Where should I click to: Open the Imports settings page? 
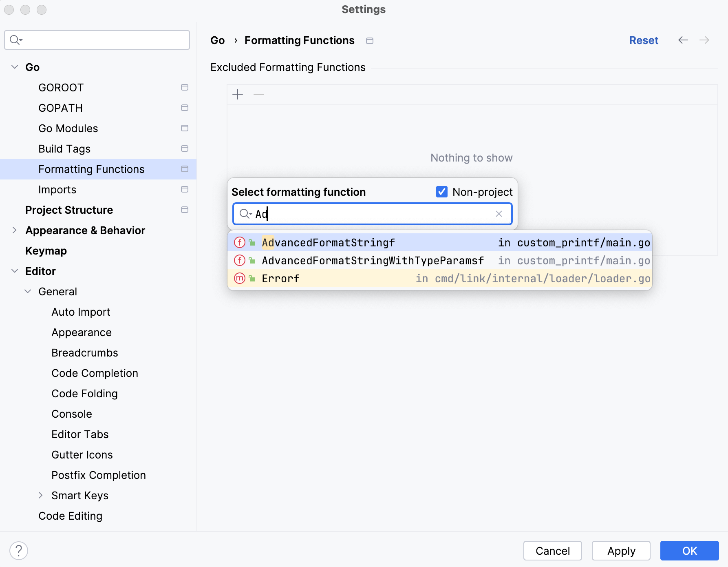(57, 190)
